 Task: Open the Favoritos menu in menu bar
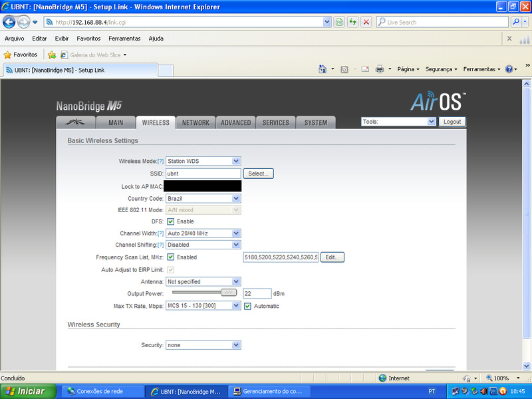coord(88,39)
